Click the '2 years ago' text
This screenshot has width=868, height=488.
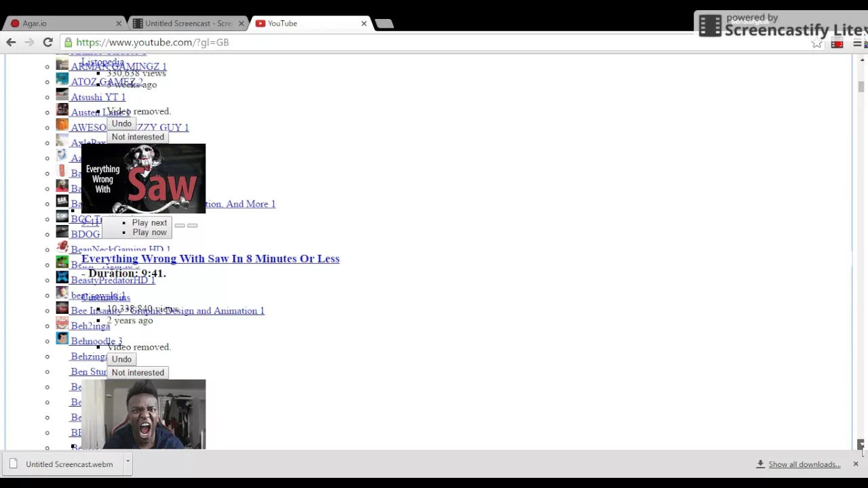130,321
